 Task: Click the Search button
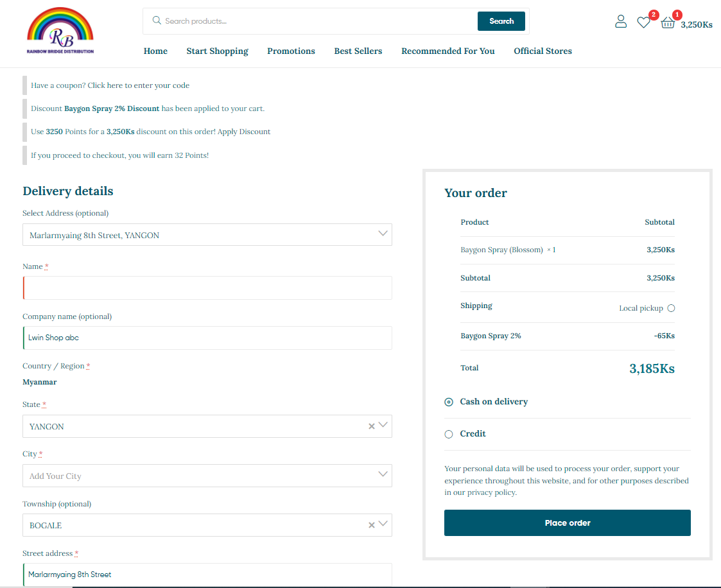click(501, 21)
